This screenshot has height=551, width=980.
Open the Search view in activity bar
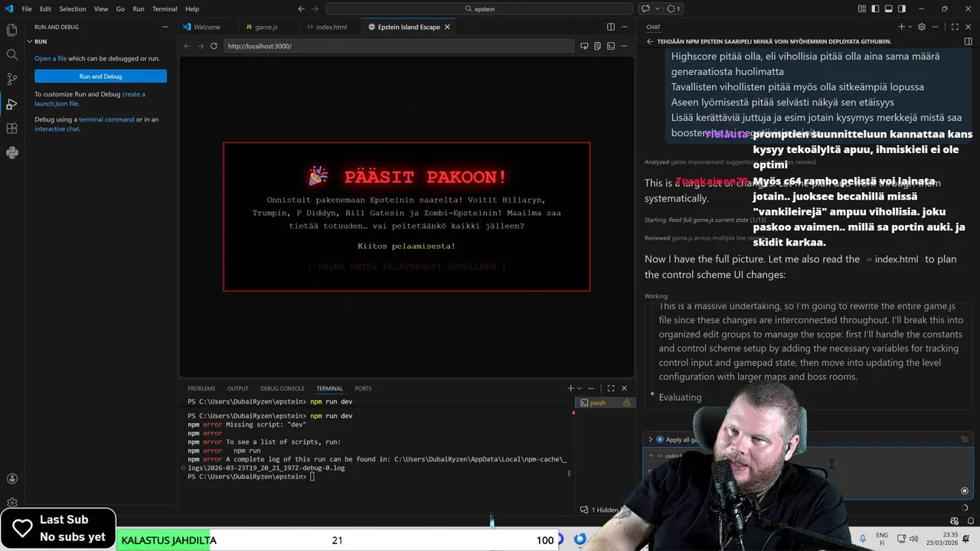tap(11, 54)
